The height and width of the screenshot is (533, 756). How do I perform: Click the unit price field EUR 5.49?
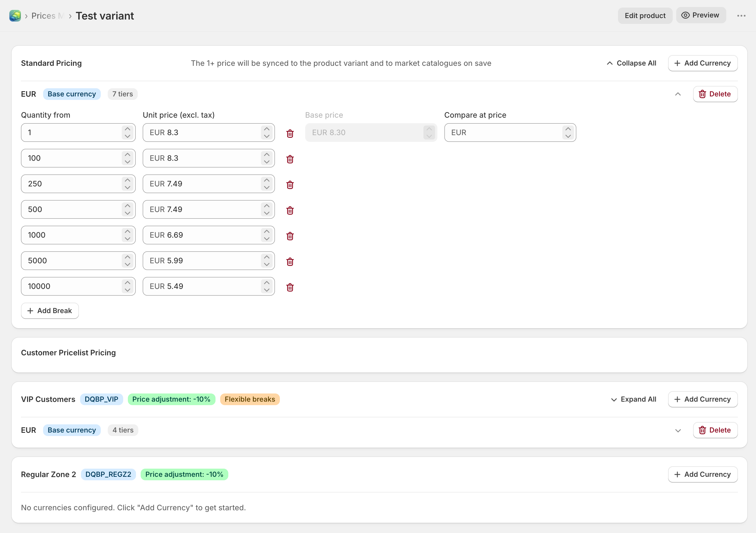tap(209, 286)
